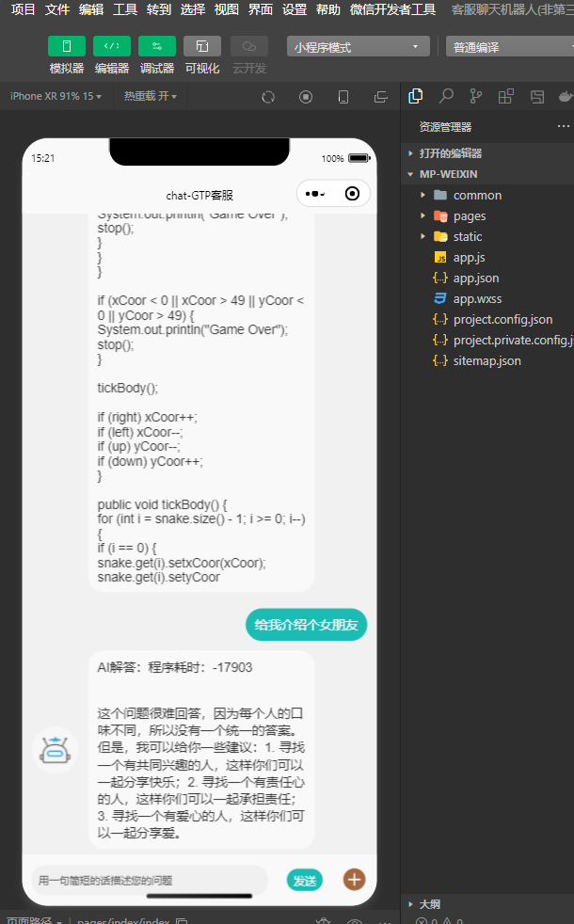Open the 编辑 menu
This screenshot has height=924, width=574.
pos(91,9)
